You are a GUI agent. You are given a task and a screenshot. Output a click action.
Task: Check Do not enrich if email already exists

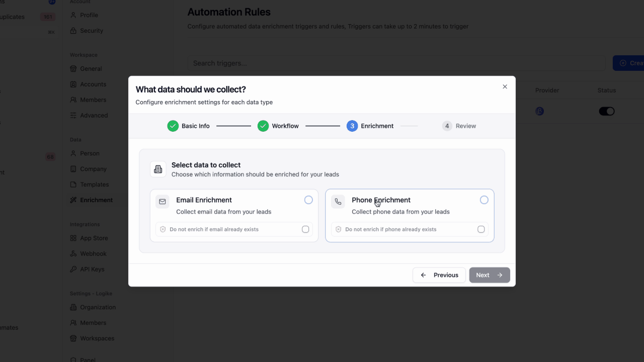pyautogui.click(x=305, y=229)
